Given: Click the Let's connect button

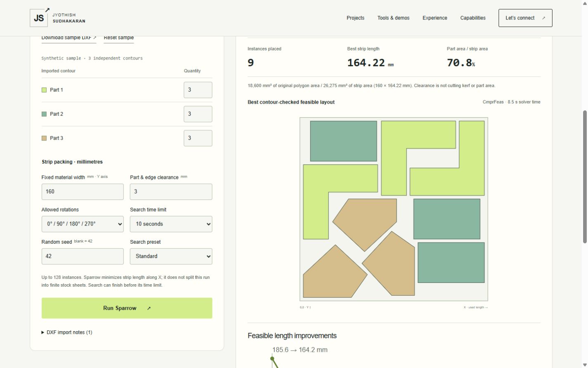Looking at the screenshot, I should tap(525, 18).
